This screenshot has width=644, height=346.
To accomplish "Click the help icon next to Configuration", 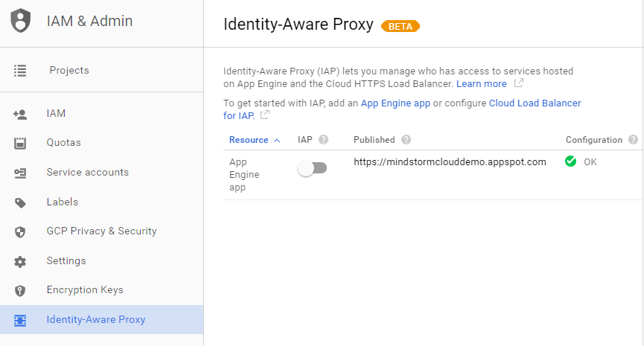I will coord(634,140).
